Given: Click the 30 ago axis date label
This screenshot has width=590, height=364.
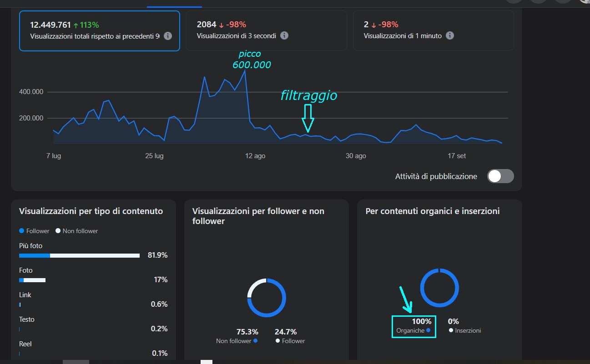Looking at the screenshot, I should click(x=356, y=156).
